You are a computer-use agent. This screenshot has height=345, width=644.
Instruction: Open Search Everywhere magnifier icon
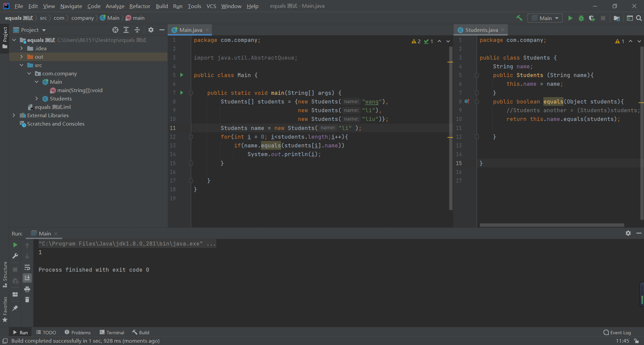pos(639,18)
